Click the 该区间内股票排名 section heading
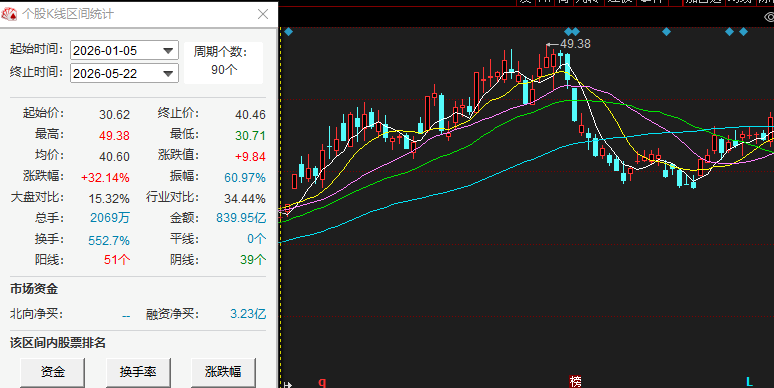The image size is (774, 388). click(58, 343)
